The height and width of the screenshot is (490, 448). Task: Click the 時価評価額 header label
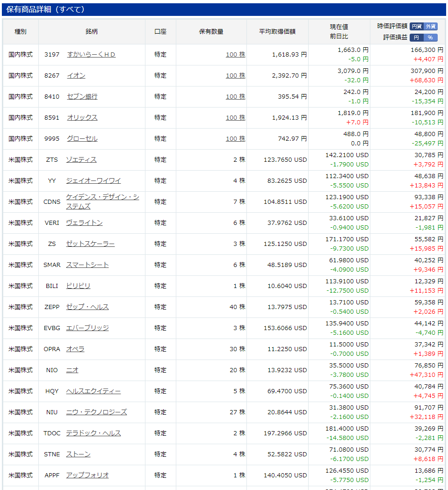[392, 26]
